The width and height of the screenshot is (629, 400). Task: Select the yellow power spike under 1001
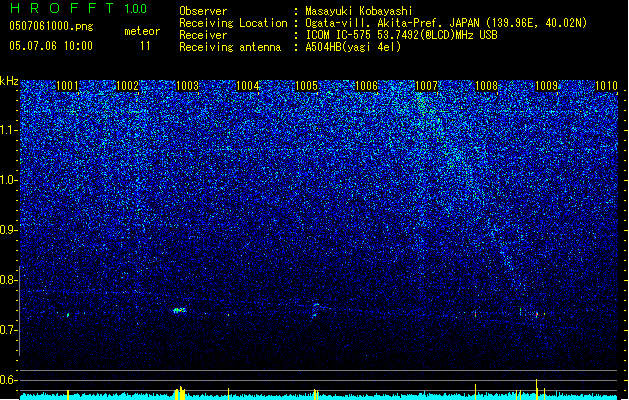point(68,394)
